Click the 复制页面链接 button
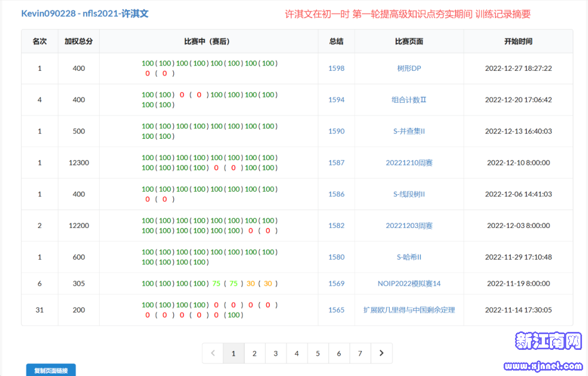 click(x=51, y=371)
